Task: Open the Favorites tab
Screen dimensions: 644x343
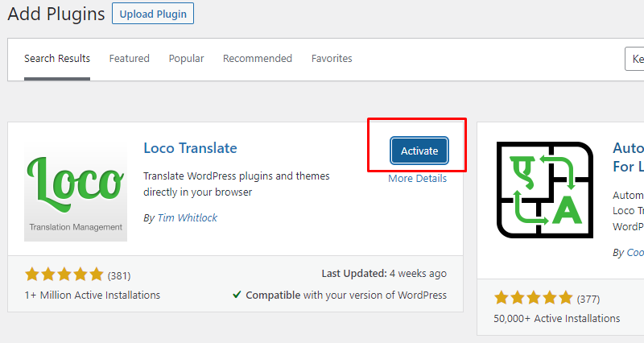Action: click(332, 58)
